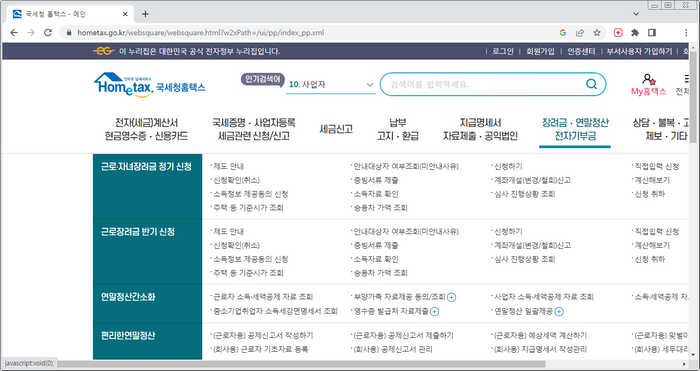Click the site lock icon

[x=69, y=33]
